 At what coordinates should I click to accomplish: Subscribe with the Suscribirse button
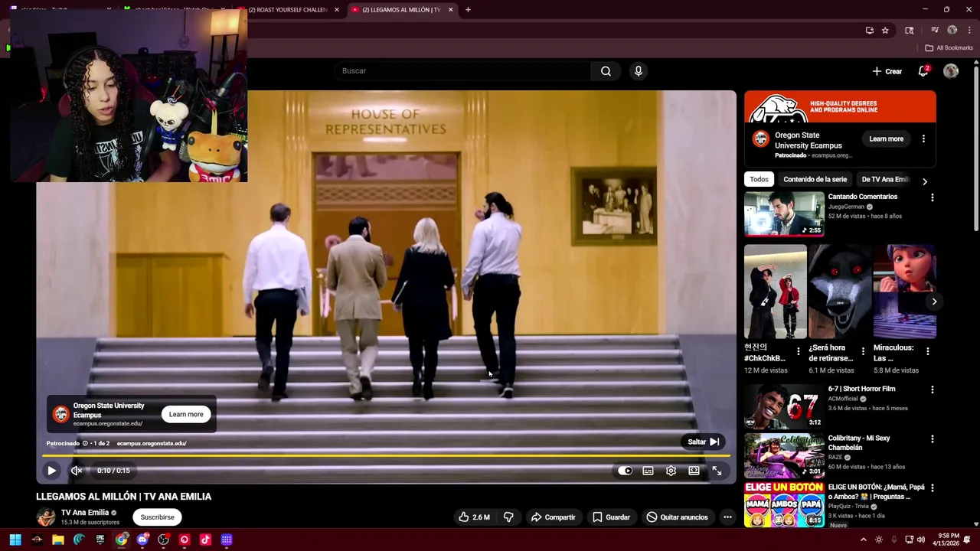tap(157, 517)
